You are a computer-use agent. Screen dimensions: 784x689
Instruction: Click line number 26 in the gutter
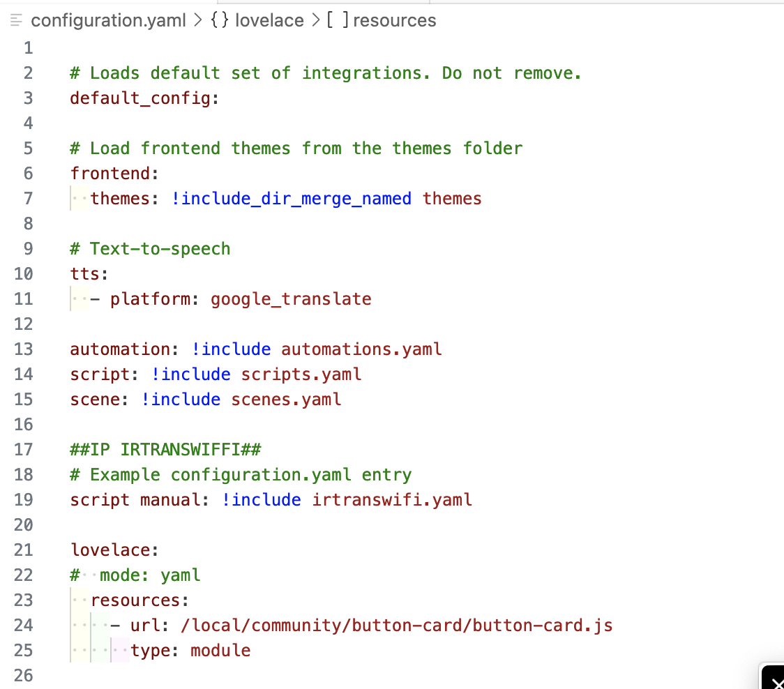pyautogui.click(x=24, y=675)
